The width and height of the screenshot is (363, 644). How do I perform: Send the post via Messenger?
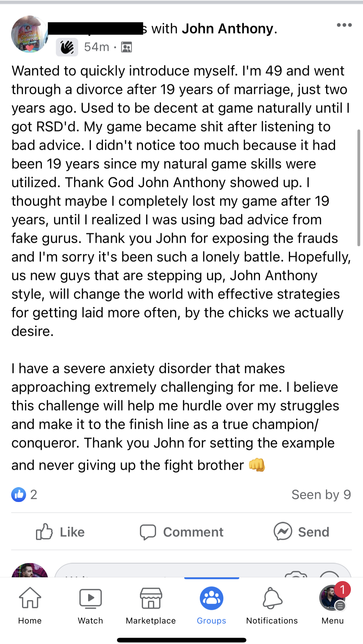click(x=301, y=532)
